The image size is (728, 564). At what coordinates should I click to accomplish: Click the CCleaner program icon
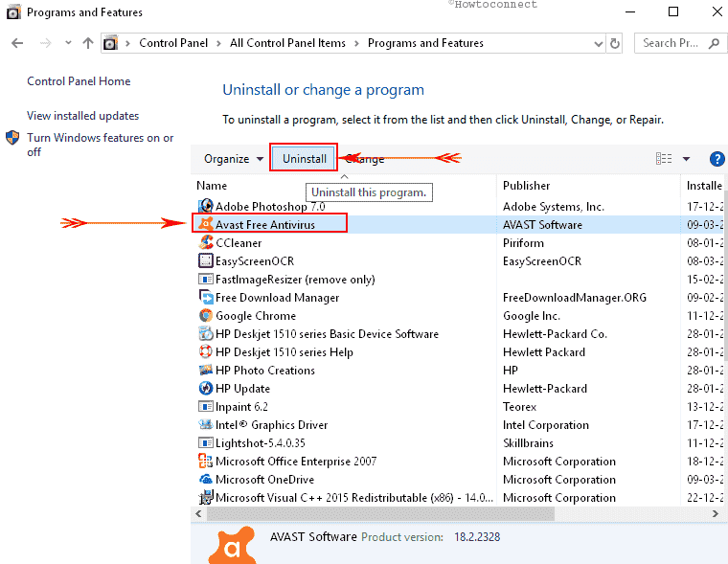point(206,242)
